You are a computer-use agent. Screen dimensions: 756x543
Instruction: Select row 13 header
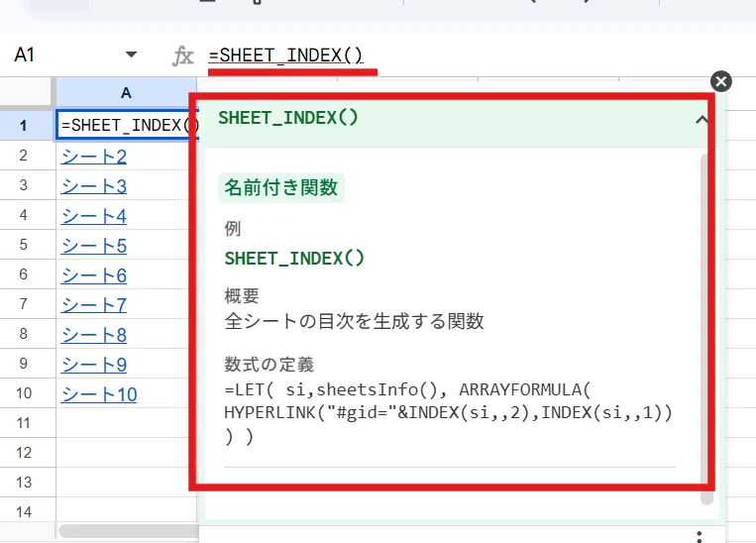tap(26, 483)
